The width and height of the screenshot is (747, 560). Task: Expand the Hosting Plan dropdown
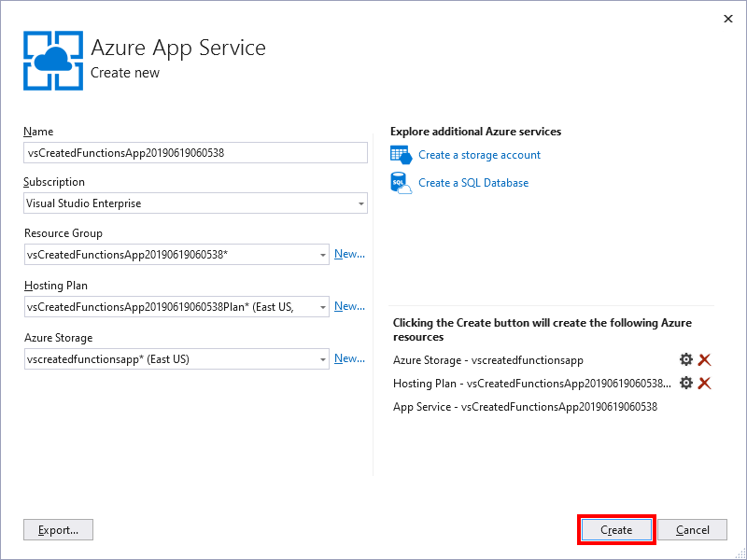[324, 306]
